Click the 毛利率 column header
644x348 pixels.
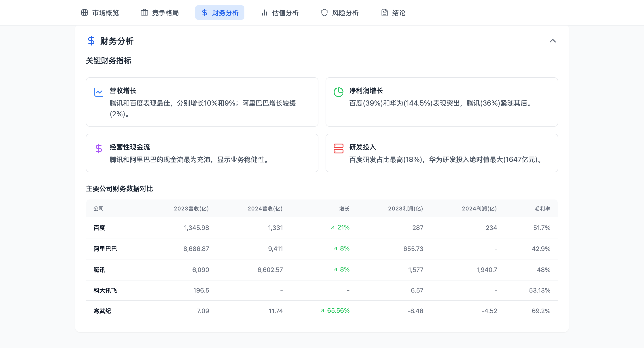542,208
